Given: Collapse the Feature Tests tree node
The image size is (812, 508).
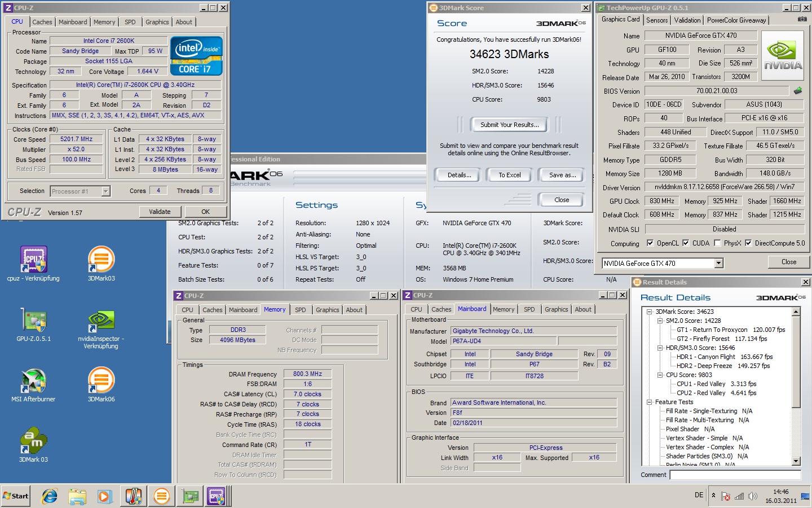Looking at the screenshot, I should coord(649,402).
